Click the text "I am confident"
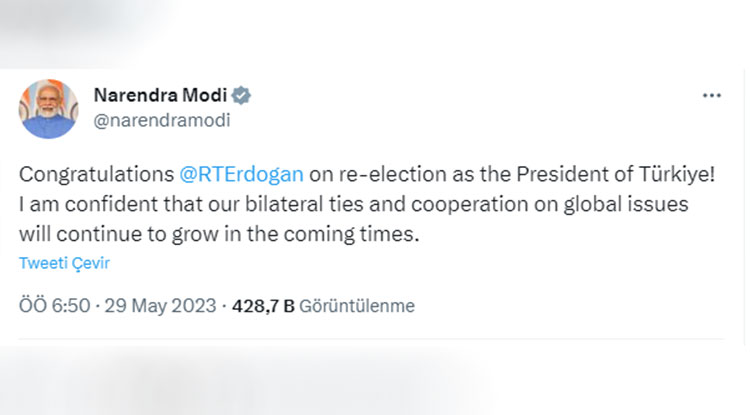The width and height of the screenshot is (750, 415). (x=78, y=204)
